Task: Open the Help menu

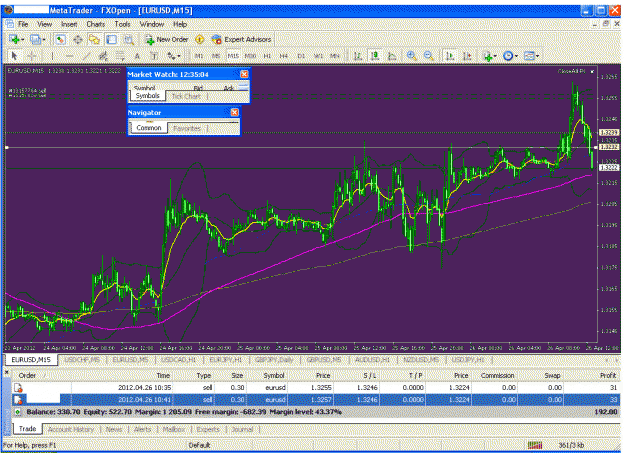Action: 180,24
